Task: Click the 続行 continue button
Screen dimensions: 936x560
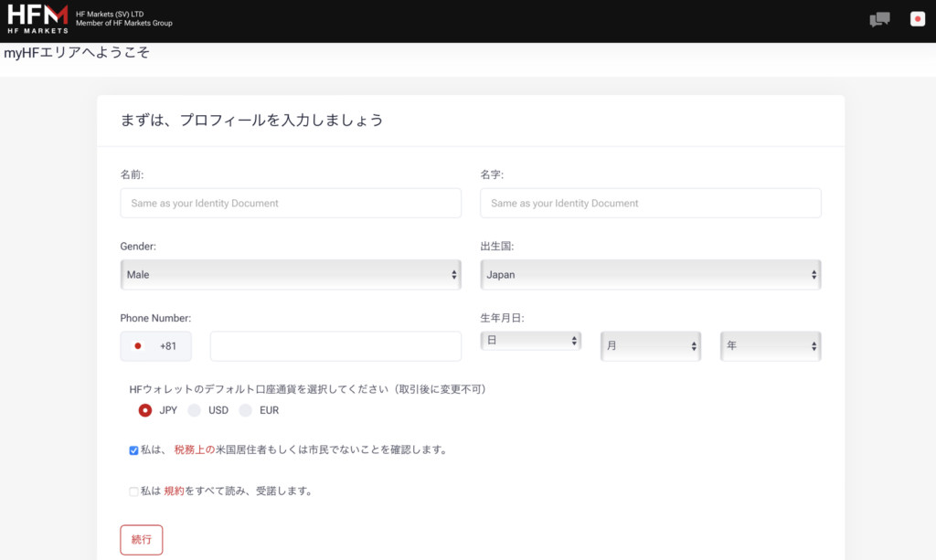Action: [142, 540]
